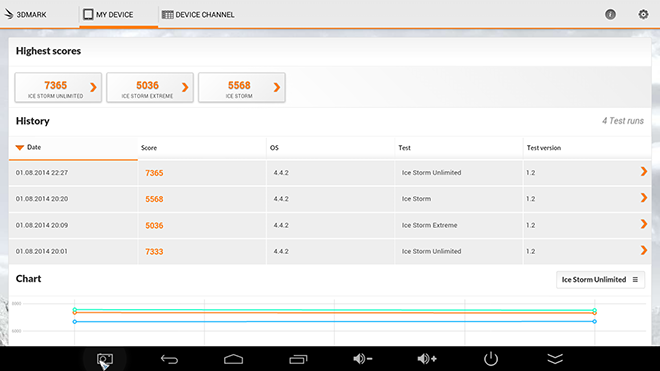Click date 01.08.2014 20:20

(42, 199)
